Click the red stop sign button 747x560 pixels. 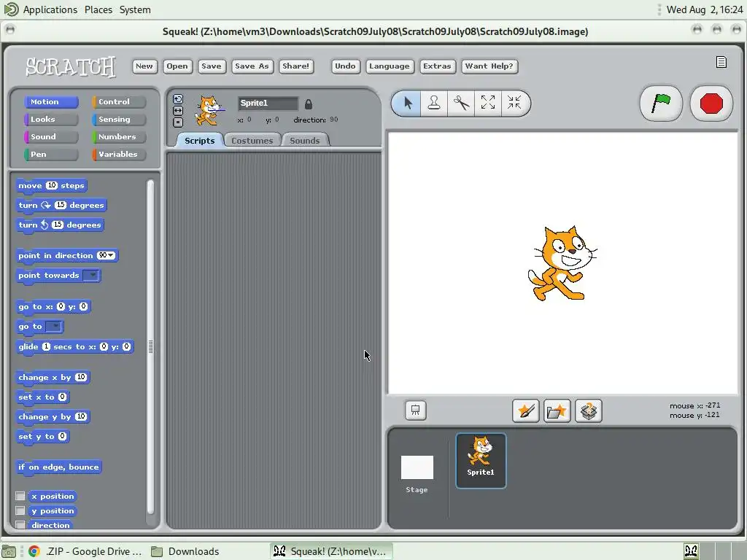click(x=711, y=103)
